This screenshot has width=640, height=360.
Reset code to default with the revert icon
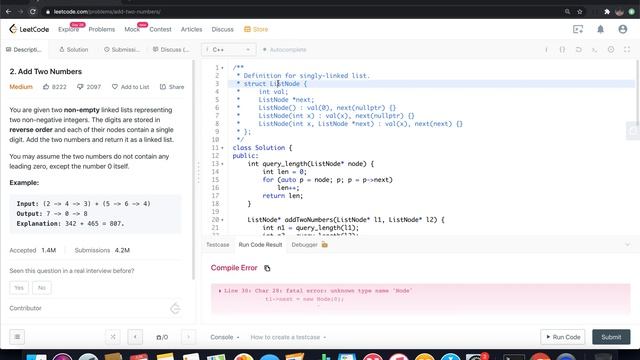(x=578, y=49)
